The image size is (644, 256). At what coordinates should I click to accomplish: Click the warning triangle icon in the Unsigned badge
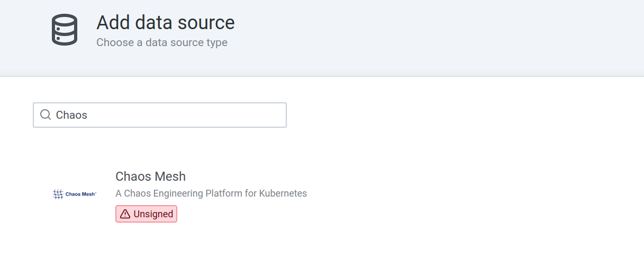click(125, 214)
